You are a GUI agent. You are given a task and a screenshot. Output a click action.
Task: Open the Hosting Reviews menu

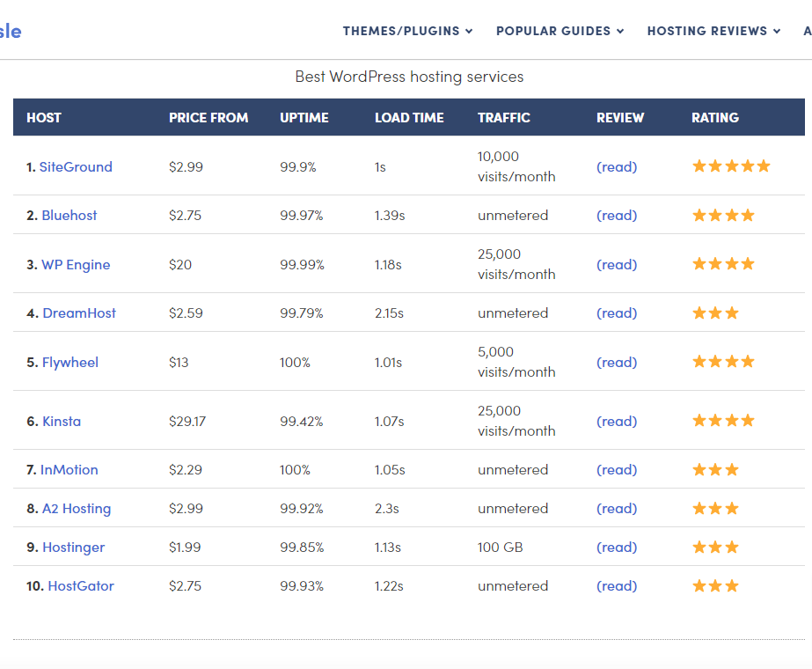pyautogui.click(x=713, y=31)
